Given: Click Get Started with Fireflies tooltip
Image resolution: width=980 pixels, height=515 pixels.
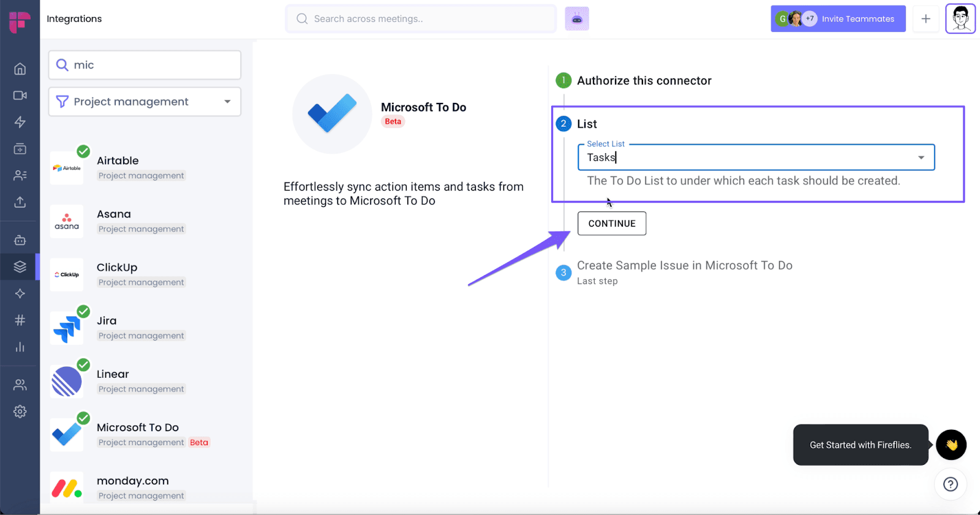Looking at the screenshot, I should click(x=861, y=445).
